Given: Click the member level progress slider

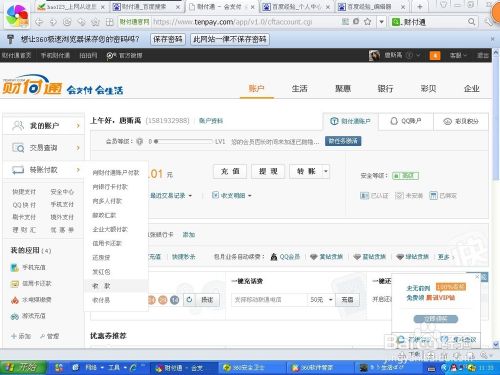Looking at the screenshot, I should (x=183, y=142).
